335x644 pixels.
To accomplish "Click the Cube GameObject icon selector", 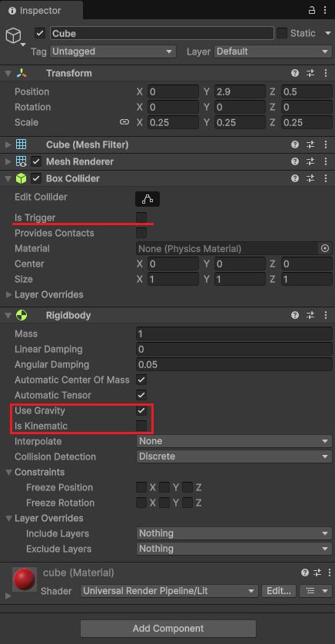I will 15,37.
